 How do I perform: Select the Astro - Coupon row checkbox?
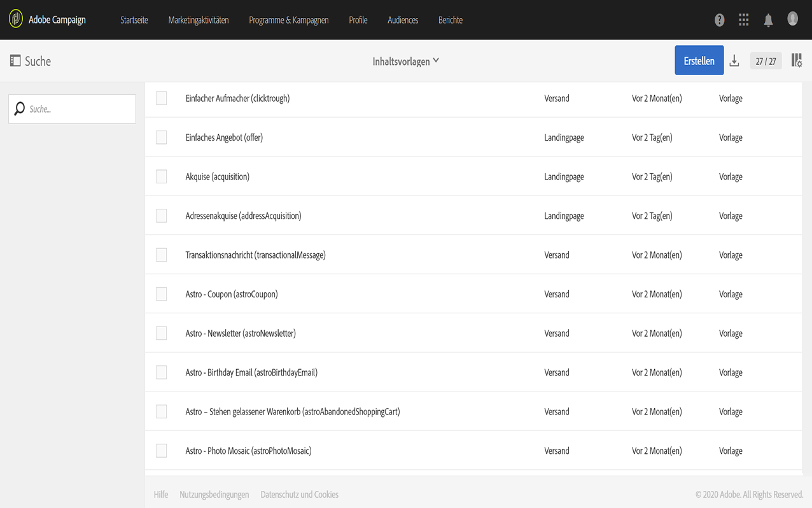click(x=162, y=294)
